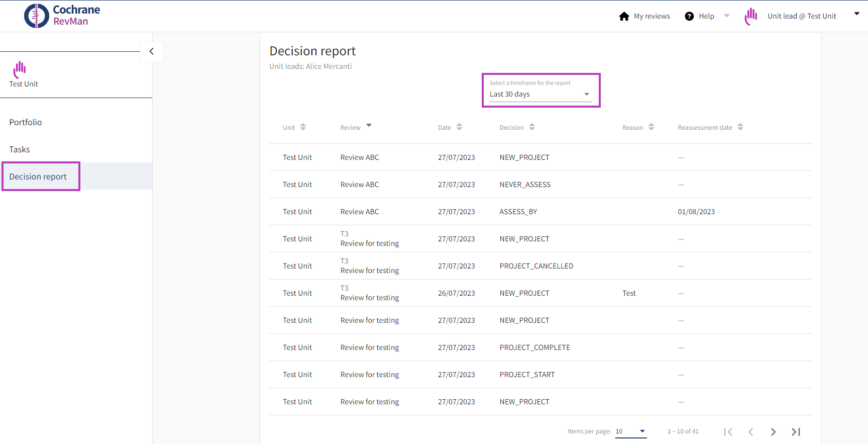Image resolution: width=868 pixels, height=444 pixels.
Task: Expand the Help dropdown arrow
Action: (x=726, y=16)
